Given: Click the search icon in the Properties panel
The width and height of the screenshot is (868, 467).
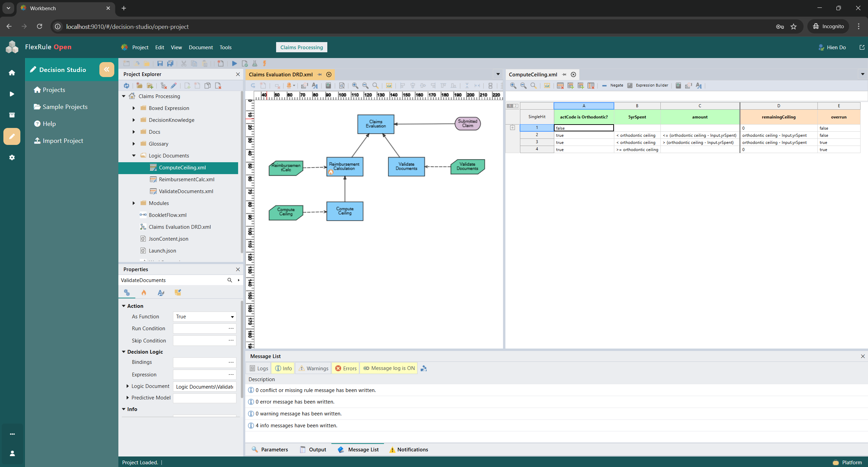Looking at the screenshot, I should [230, 280].
